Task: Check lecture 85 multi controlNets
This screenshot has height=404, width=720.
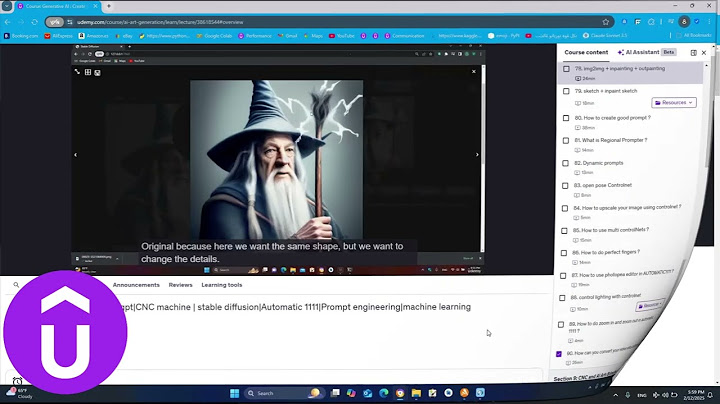Action: (564, 231)
